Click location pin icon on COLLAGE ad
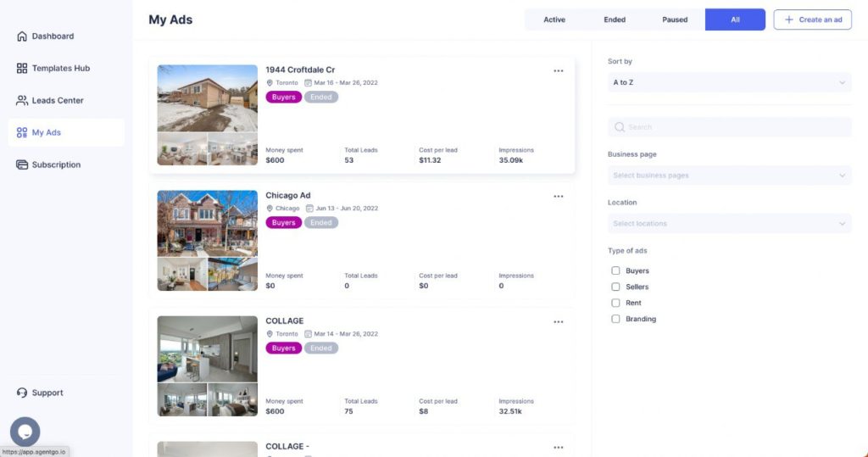868x457 pixels. point(270,334)
